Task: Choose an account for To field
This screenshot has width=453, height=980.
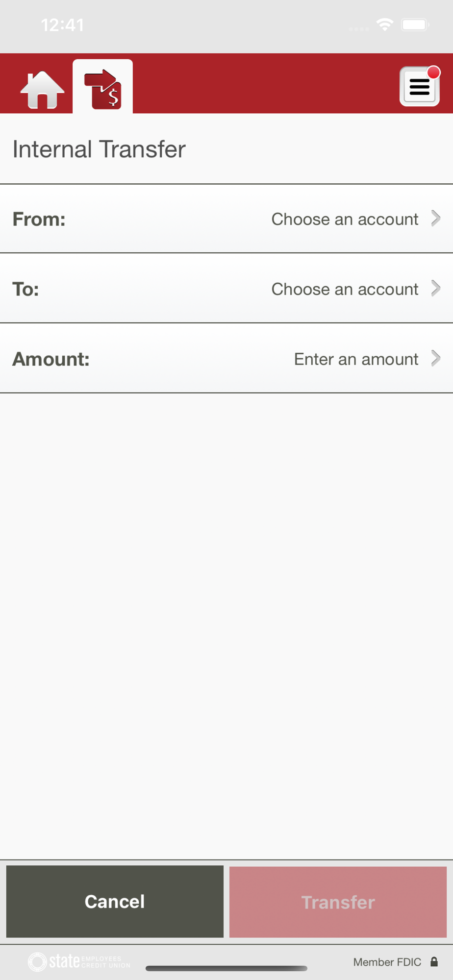Action: [345, 289]
